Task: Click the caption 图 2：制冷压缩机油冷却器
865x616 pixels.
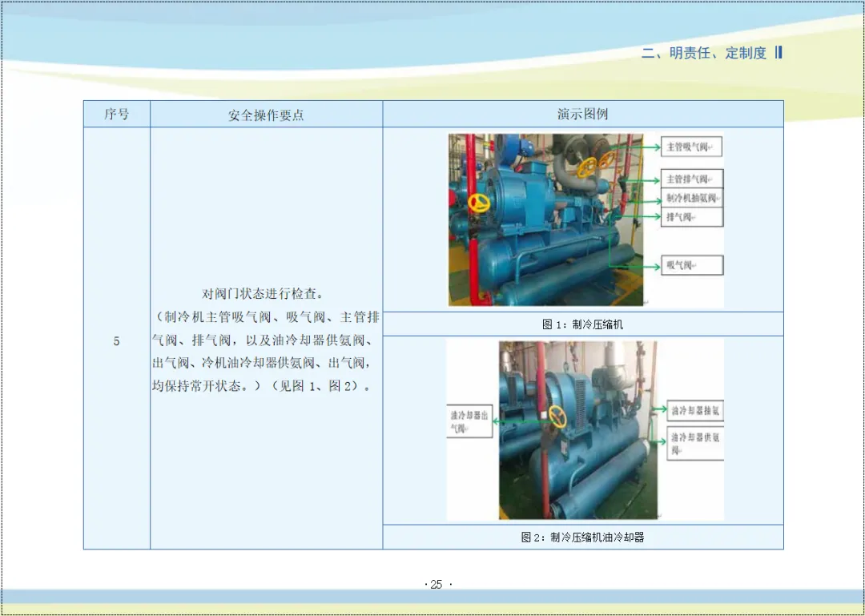Action: coord(582,537)
